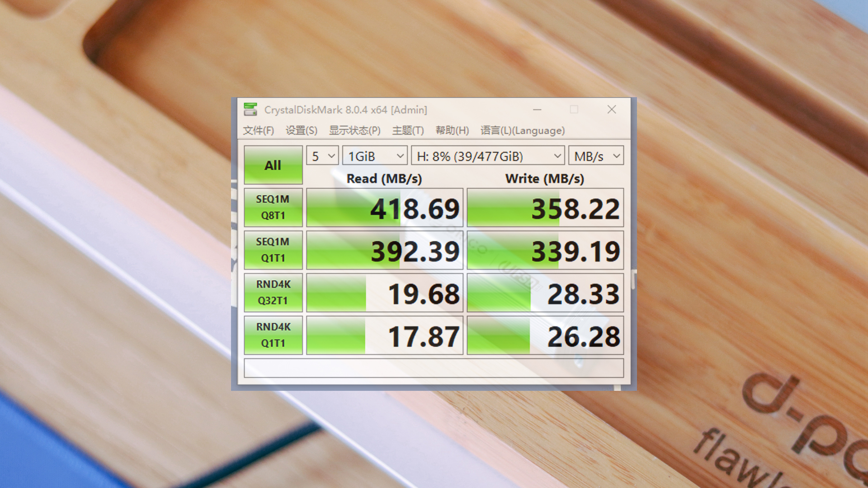Expand the 1GiB test size dropdown

point(375,156)
